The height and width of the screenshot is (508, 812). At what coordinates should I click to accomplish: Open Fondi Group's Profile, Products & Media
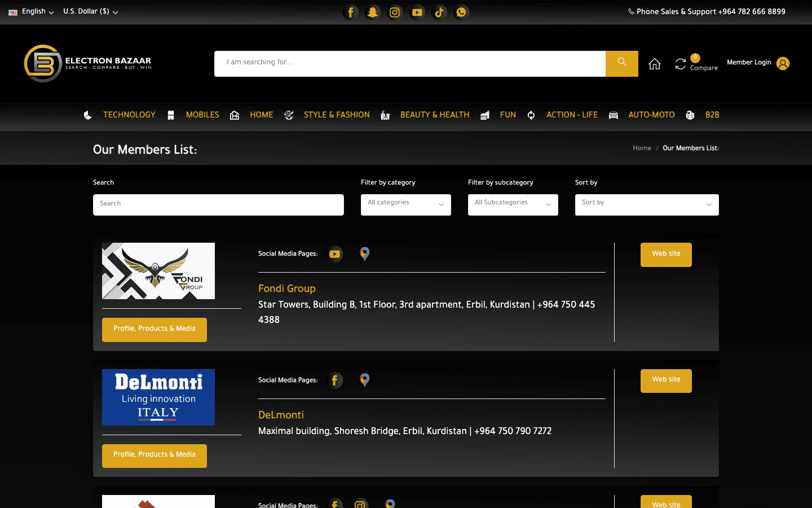point(155,330)
